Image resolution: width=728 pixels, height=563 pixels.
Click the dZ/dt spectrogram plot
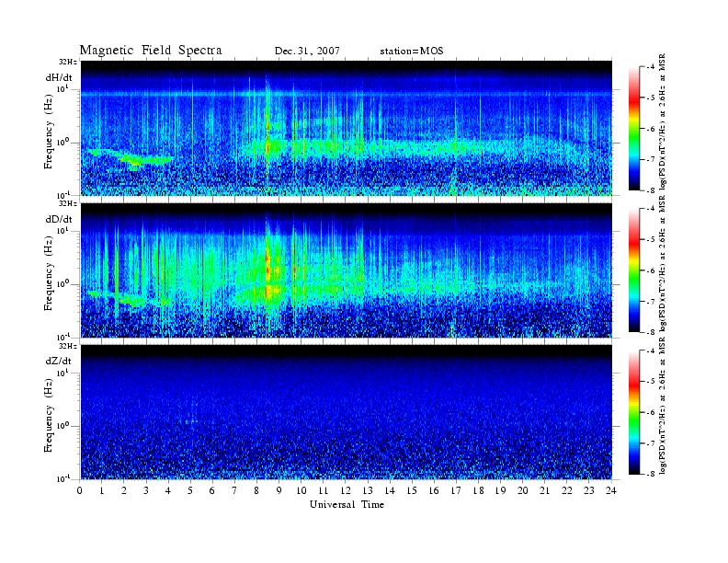(347, 412)
